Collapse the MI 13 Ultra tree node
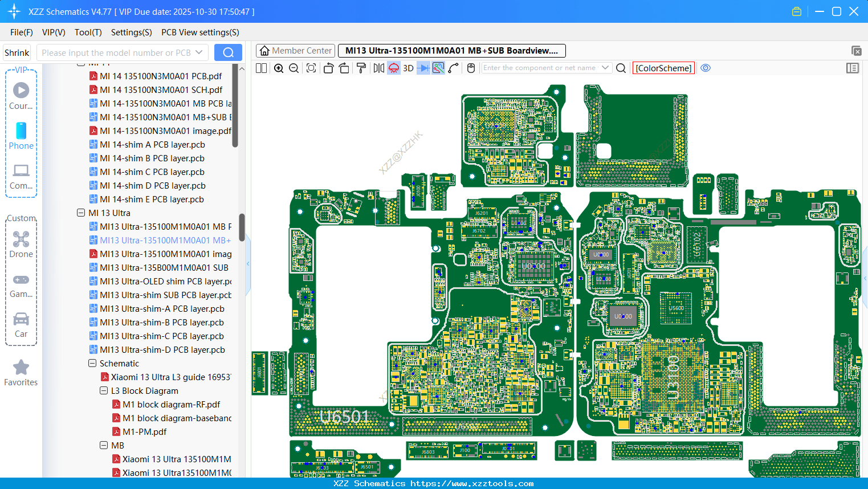The height and width of the screenshot is (489, 868). pos(81,213)
